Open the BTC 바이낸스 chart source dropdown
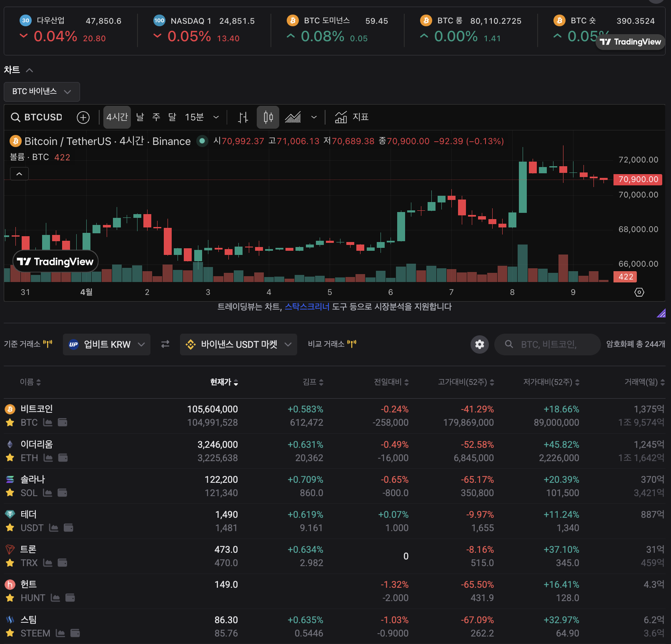Viewport: 671px width, 644px height. click(x=42, y=92)
